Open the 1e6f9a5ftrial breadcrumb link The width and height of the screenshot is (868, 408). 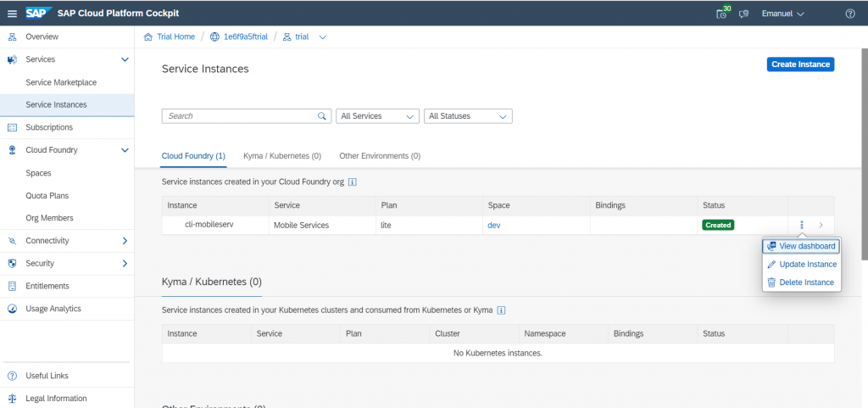(246, 37)
